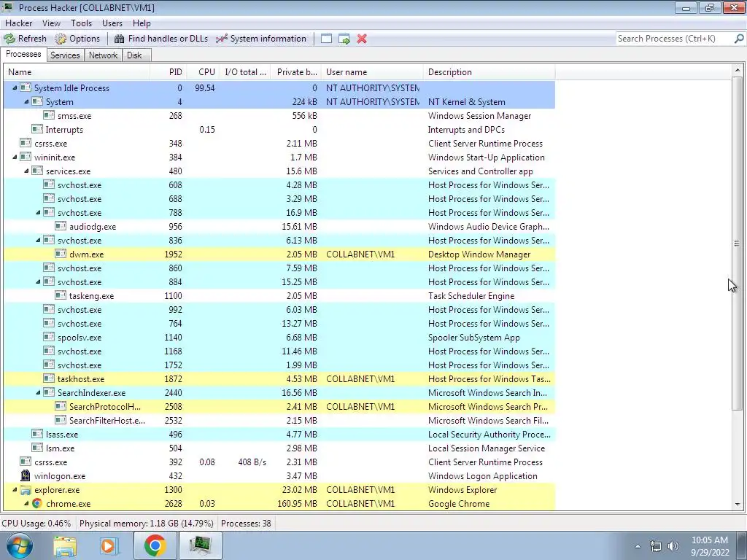
Task: Sort by the Name column header
Action: tap(77, 72)
